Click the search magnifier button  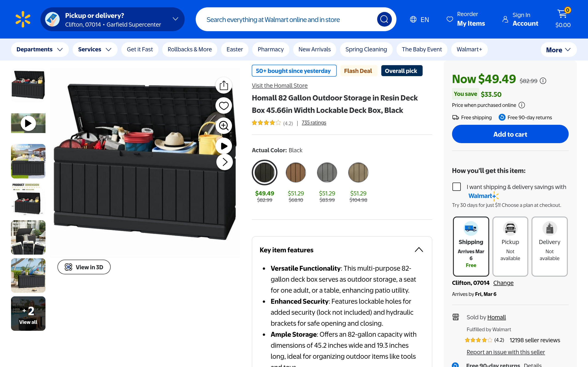click(384, 19)
